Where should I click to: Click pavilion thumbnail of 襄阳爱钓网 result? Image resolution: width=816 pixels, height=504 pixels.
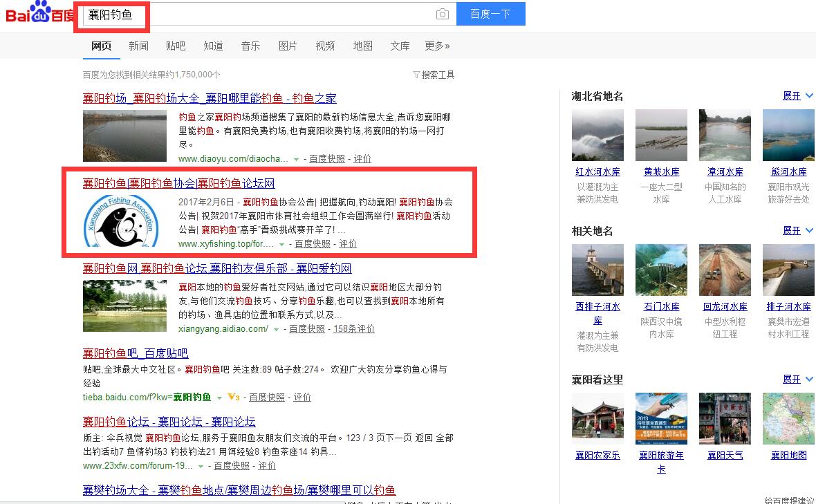point(125,306)
